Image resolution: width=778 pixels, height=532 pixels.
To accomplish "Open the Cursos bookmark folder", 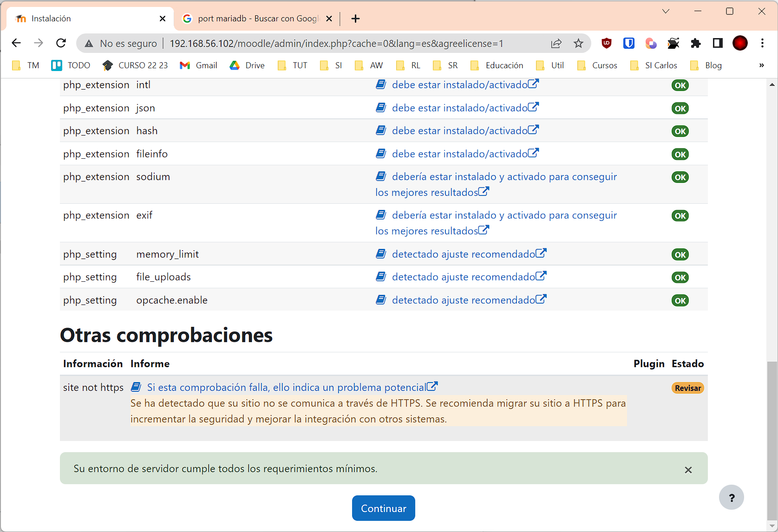I will click(597, 65).
